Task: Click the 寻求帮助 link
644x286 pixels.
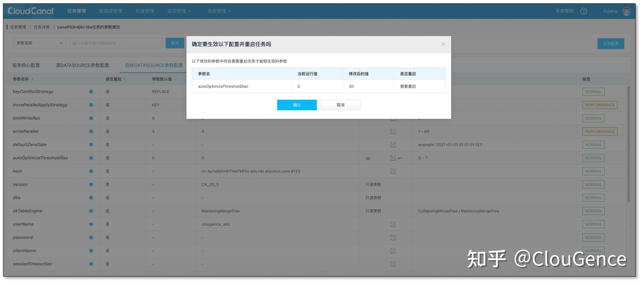Action: pos(564,11)
